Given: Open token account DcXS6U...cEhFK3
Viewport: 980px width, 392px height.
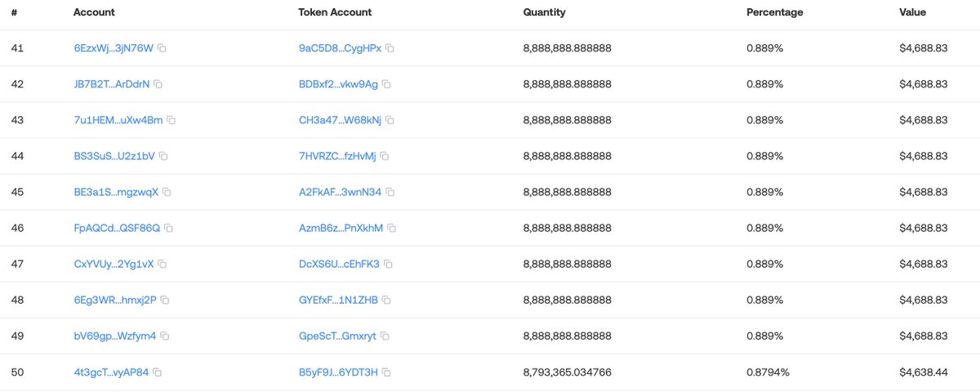Looking at the screenshot, I should tap(339, 264).
